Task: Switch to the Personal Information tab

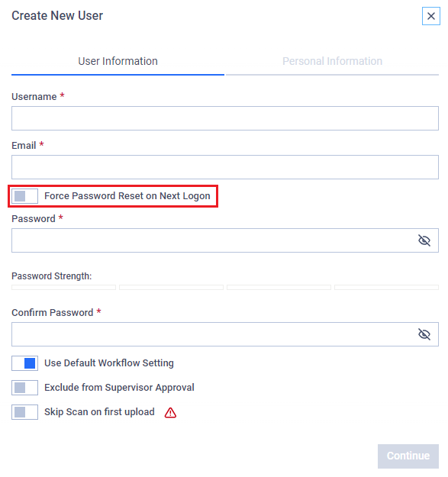Action: click(332, 62)
